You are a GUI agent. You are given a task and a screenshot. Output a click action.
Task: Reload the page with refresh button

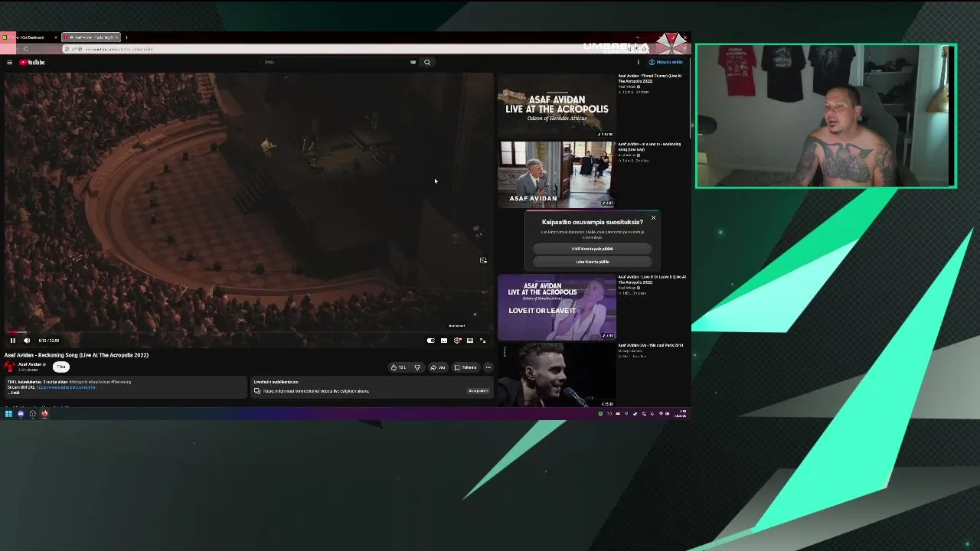coord(25,49)
